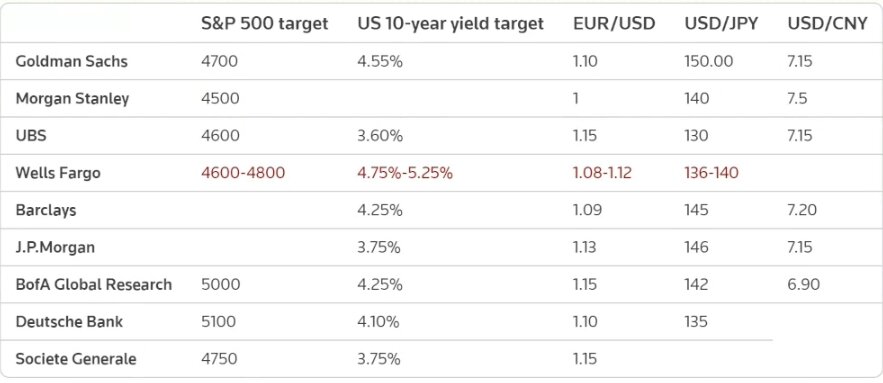Click Deutsche Bank's 5100 S&P target
This screenshot has height=383, width=883.
pos(218,322)
